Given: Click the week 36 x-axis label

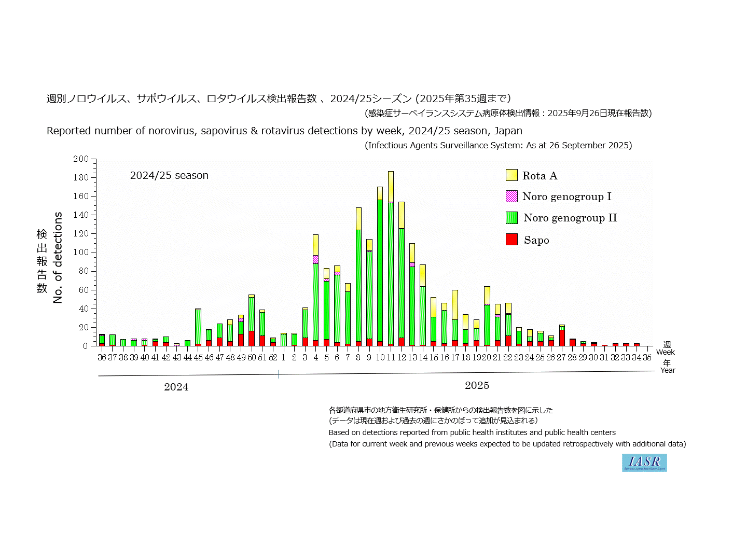Looking at the screenshot, I should (x=102, y=357).
